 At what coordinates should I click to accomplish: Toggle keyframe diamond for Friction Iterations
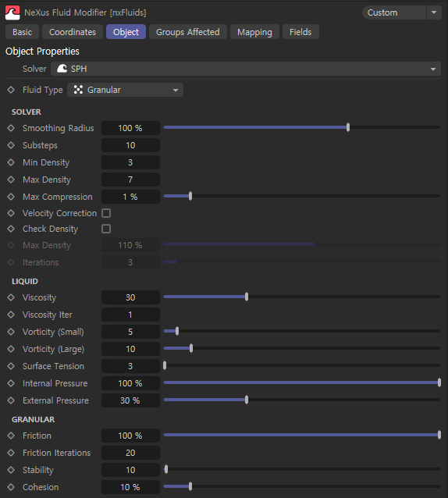[x=11, y=453]
